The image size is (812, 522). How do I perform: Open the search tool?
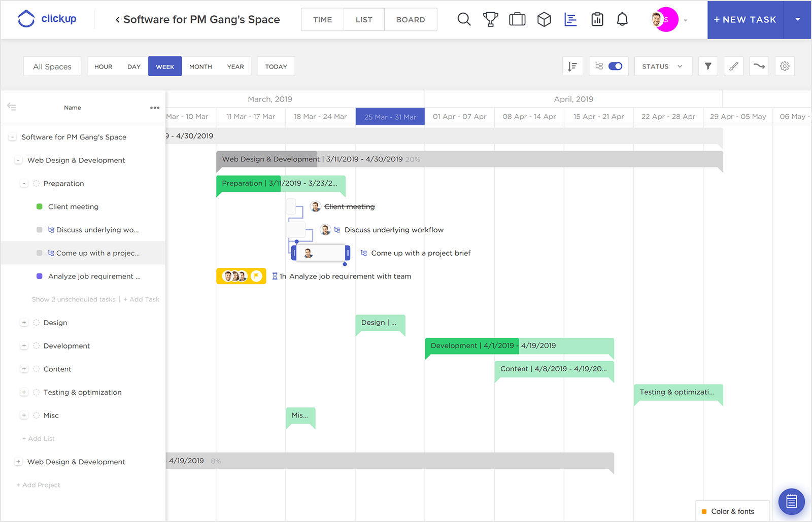464,19
